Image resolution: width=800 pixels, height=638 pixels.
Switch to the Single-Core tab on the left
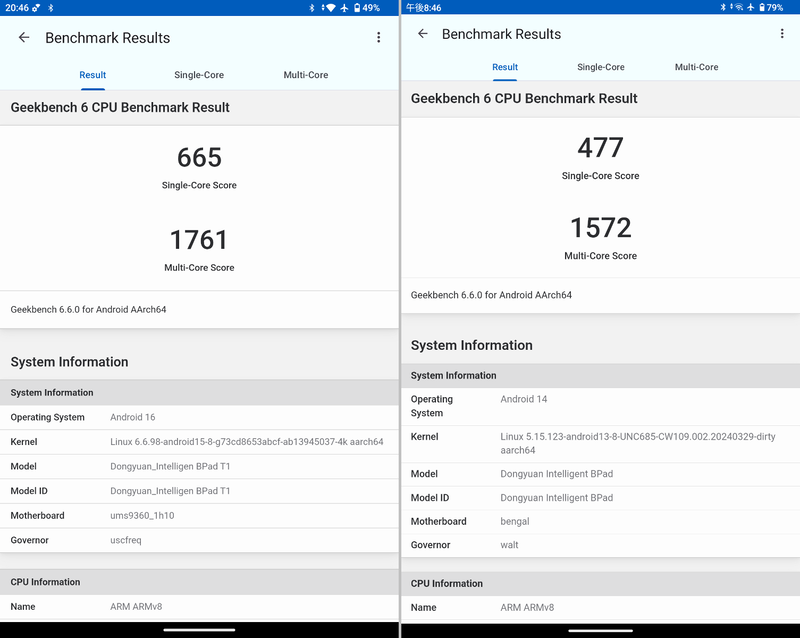(x=199, y=75)
